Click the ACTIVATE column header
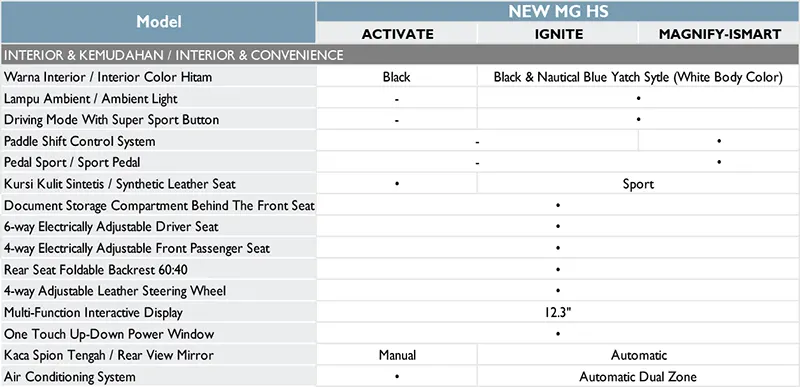The height and width of the screenshot is (387, 800). pyautogui.click(x=397, y=34)
